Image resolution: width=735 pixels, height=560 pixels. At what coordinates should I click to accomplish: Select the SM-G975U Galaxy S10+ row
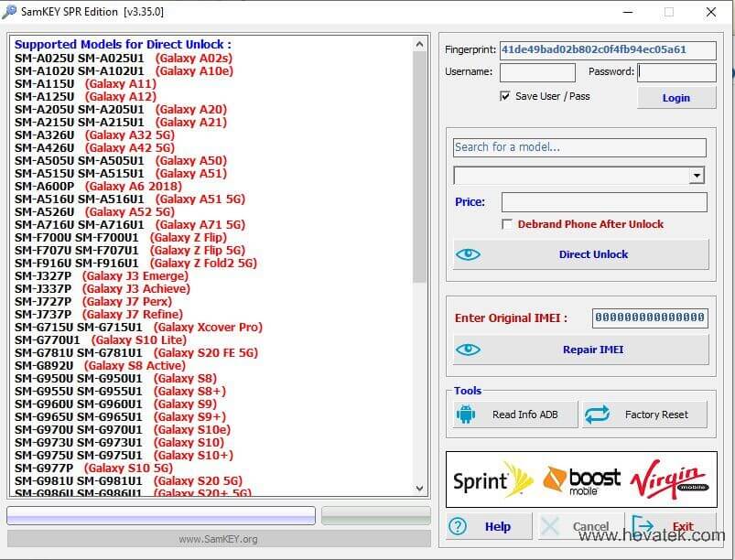click(x=124, y=455)
